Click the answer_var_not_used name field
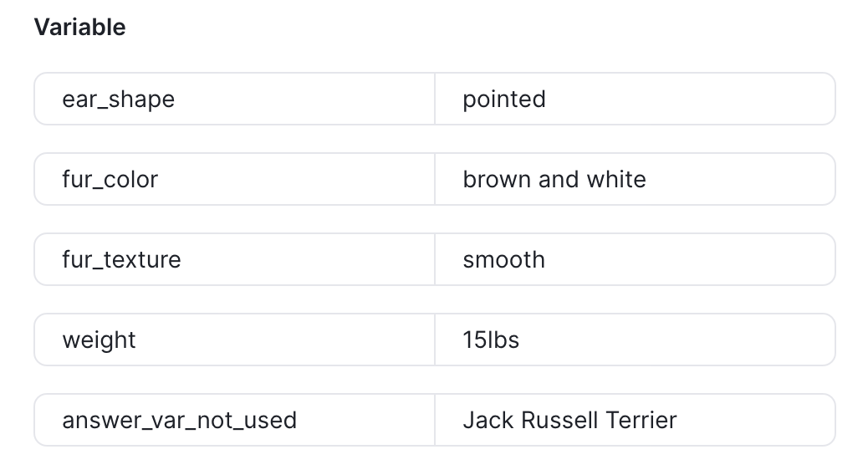This screenshot has width=868, height=475. click(x=235, y=420)
